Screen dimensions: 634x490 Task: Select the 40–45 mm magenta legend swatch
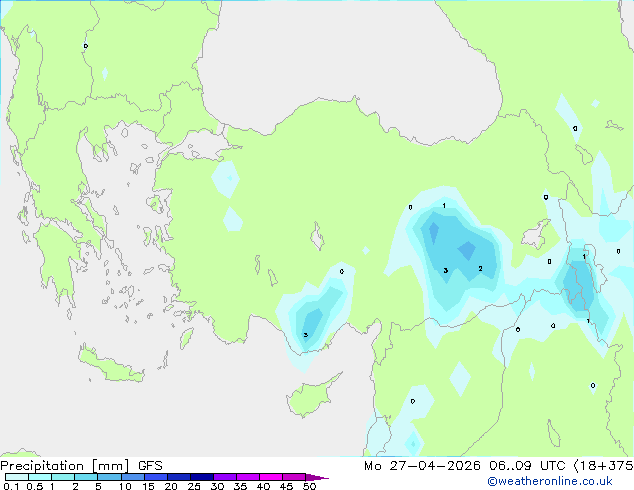[x=271, y=477]
